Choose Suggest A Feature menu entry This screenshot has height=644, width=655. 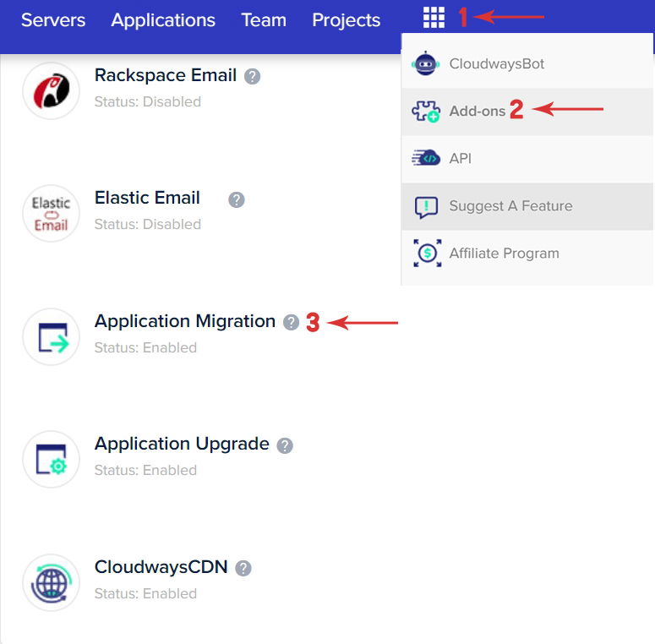tap(527, 206)
